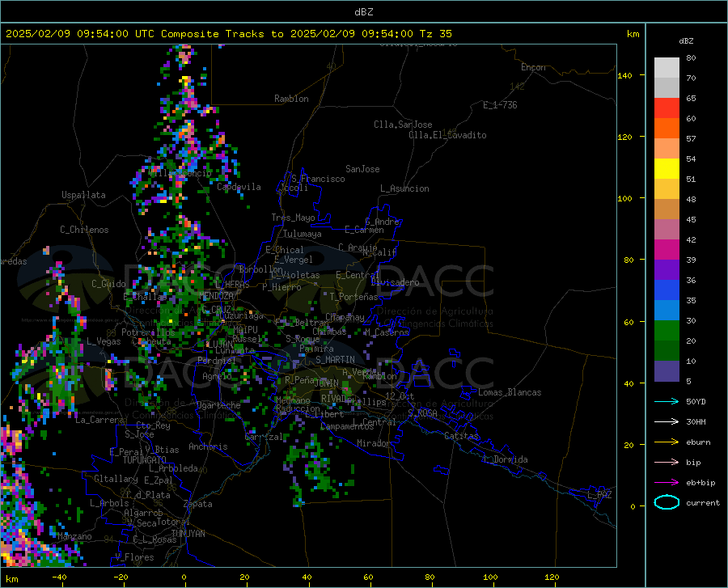Click the dBZ title in the top bar
The height and width of the screenshot is (588, 728).
(363, 12)
